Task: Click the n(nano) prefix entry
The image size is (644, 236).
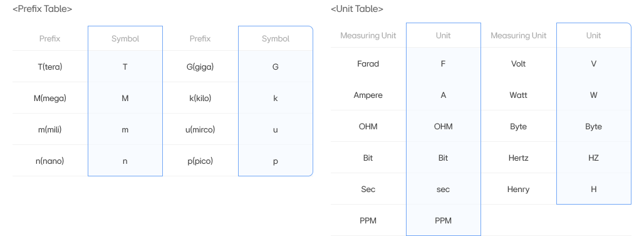Action: coord(49,161)
